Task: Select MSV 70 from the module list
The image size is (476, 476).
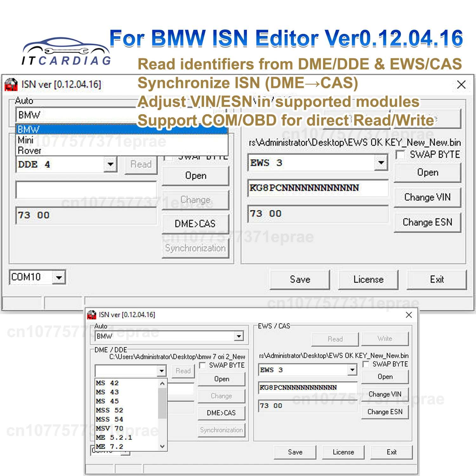Action: point(127,428)
